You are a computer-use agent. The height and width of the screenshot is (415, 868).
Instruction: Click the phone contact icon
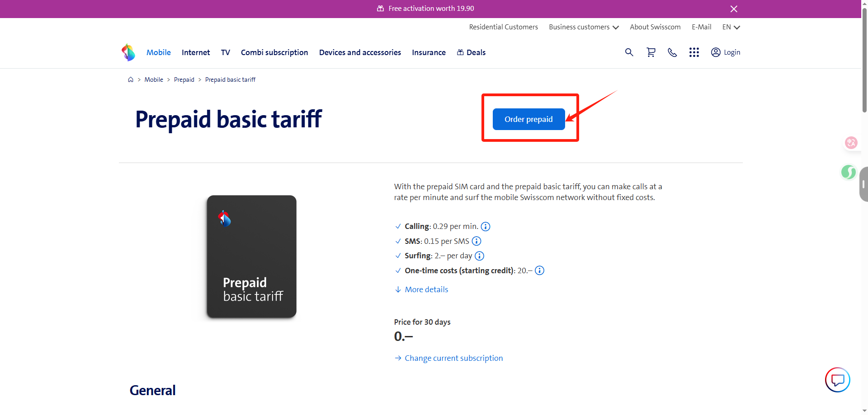click(672, 52)
